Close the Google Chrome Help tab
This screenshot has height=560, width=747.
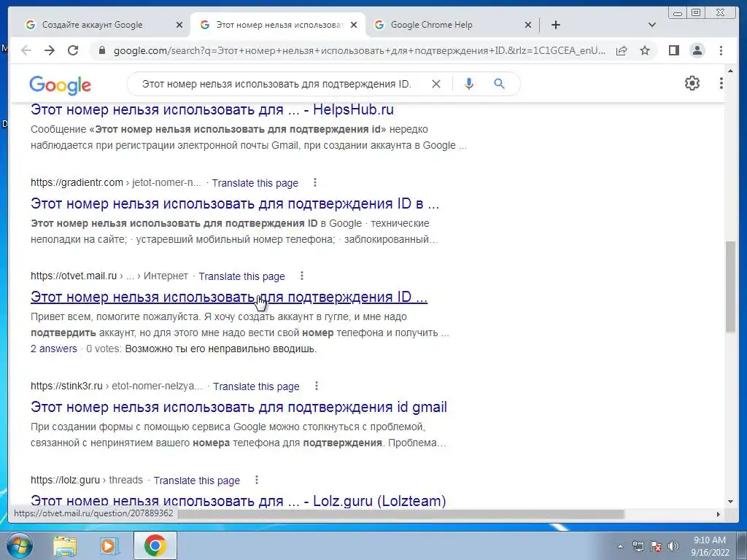pos(528,25)
